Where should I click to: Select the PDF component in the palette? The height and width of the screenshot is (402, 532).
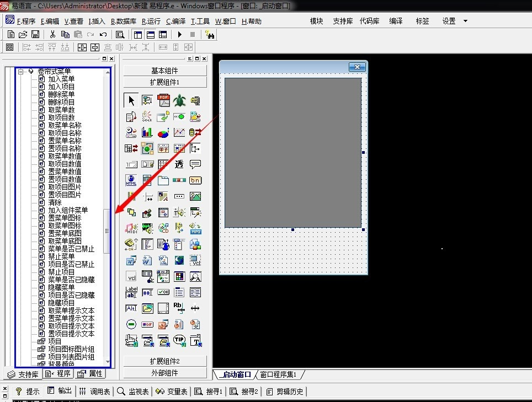click(x=163, y=100)
